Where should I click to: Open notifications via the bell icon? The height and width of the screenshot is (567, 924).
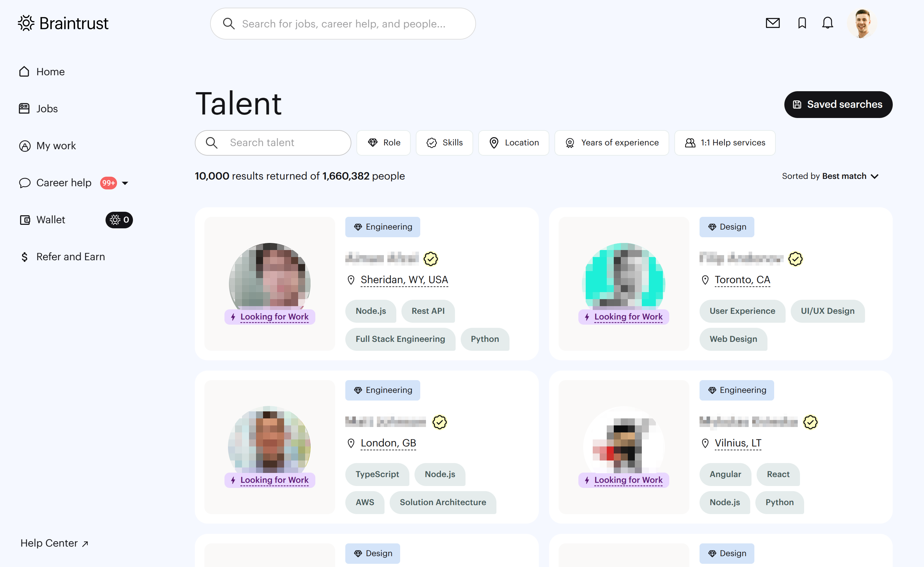point(827,23)
